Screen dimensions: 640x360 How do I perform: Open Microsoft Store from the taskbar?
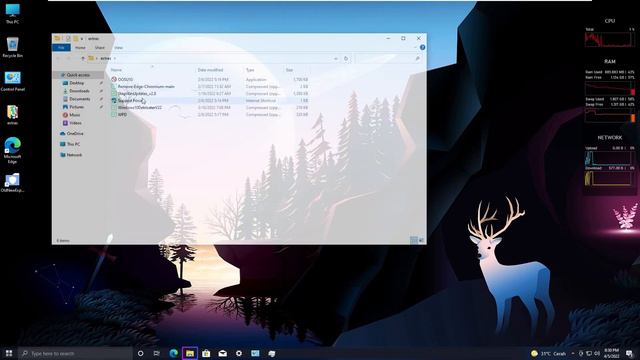206,353
